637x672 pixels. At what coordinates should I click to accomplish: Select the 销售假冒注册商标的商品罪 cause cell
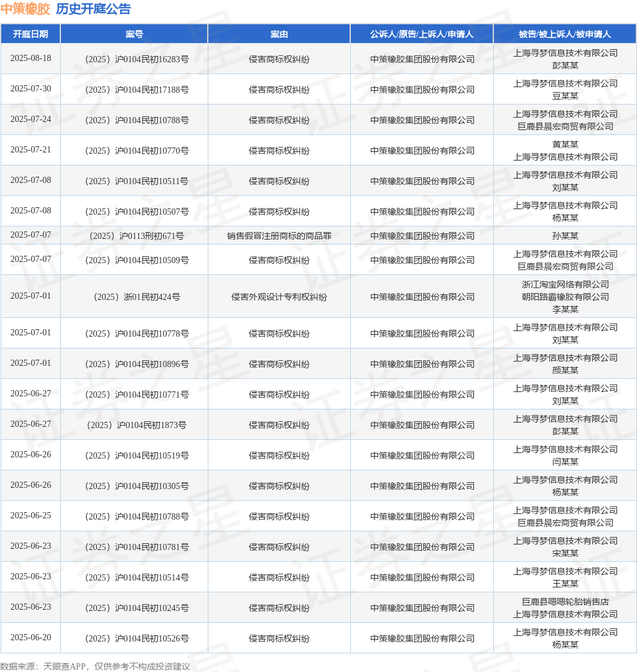pos(279,236)
